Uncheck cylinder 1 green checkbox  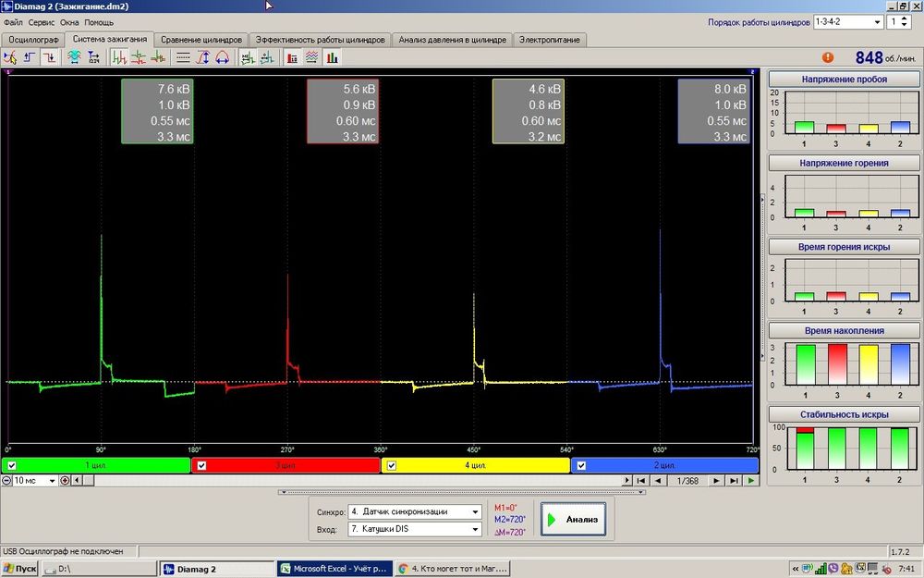point(11,465)
